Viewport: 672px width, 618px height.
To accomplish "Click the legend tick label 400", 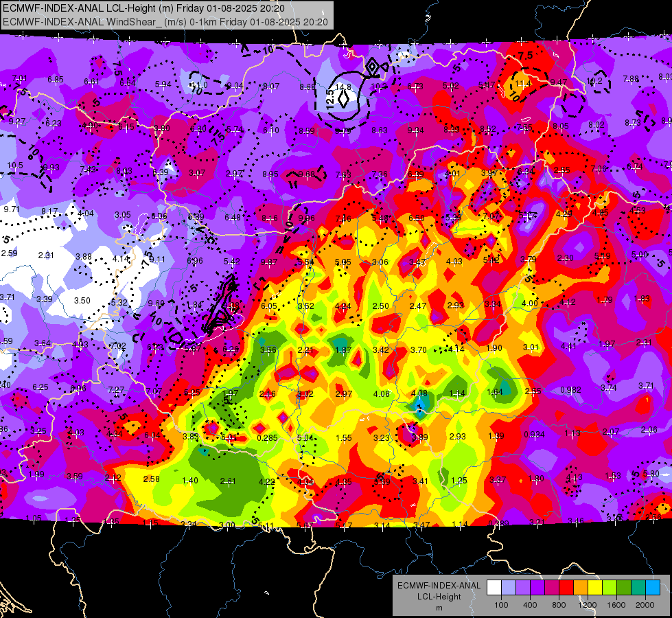I will tap(530, 605).
